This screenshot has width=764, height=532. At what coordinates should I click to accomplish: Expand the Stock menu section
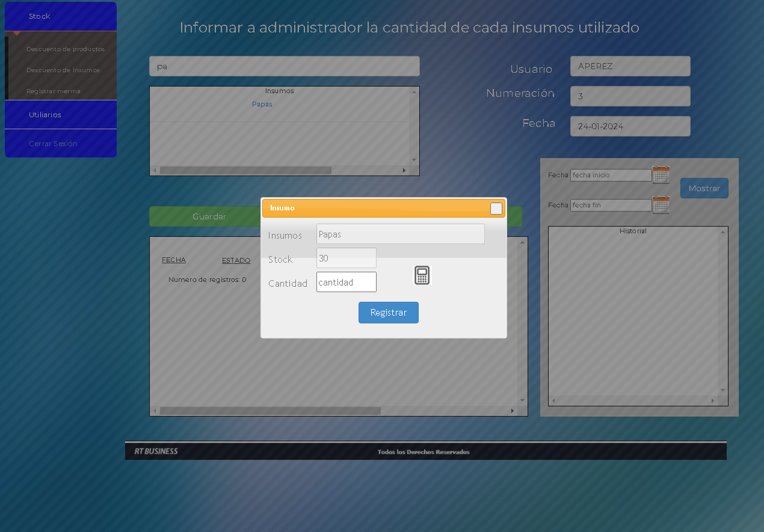pyautogui.click(x=60, y=16)
